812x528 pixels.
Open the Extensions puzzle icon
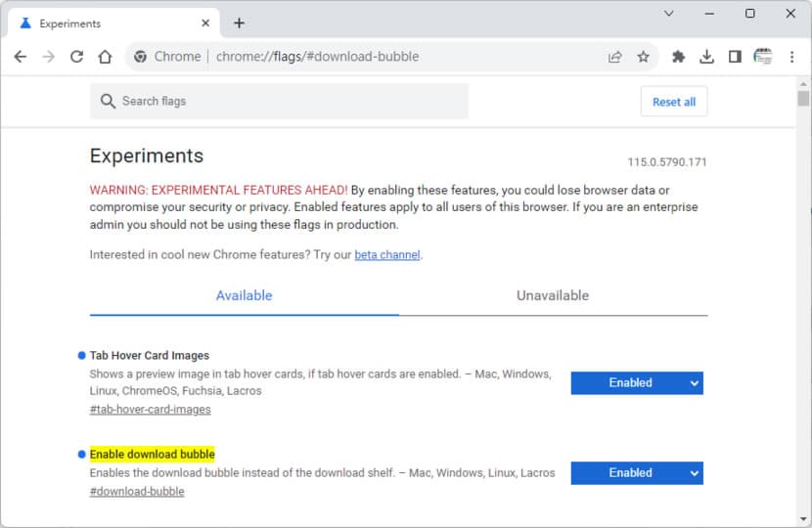[x=678, y=57]
